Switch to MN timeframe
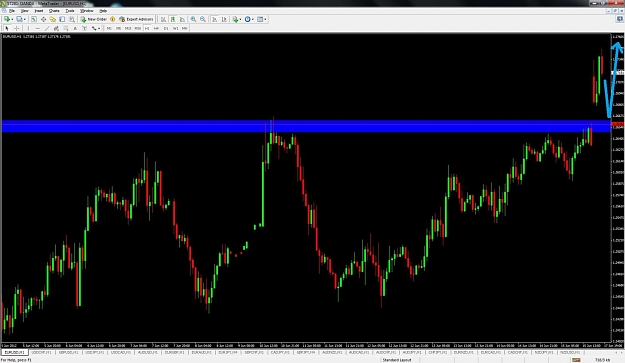The height and width of the screenshot is (363, 625). pos(185,28)
